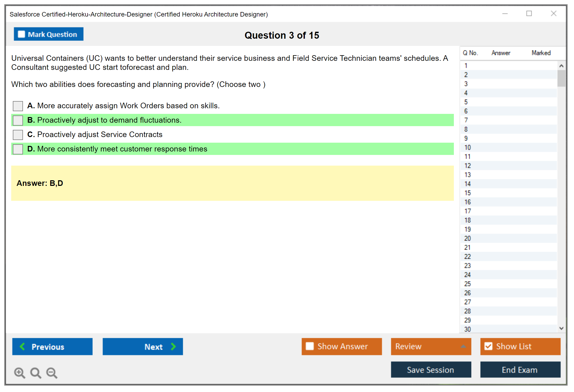Click the left chevron on the Previous button
This screenshot has height=392, width=574.
[23, 346]
